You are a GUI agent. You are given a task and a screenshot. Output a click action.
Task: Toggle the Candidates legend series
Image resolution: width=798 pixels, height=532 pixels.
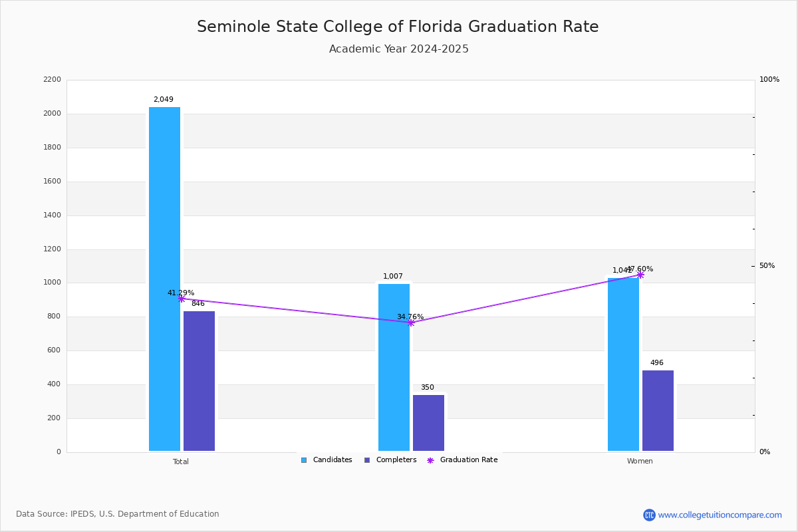[x=327, y=460]
